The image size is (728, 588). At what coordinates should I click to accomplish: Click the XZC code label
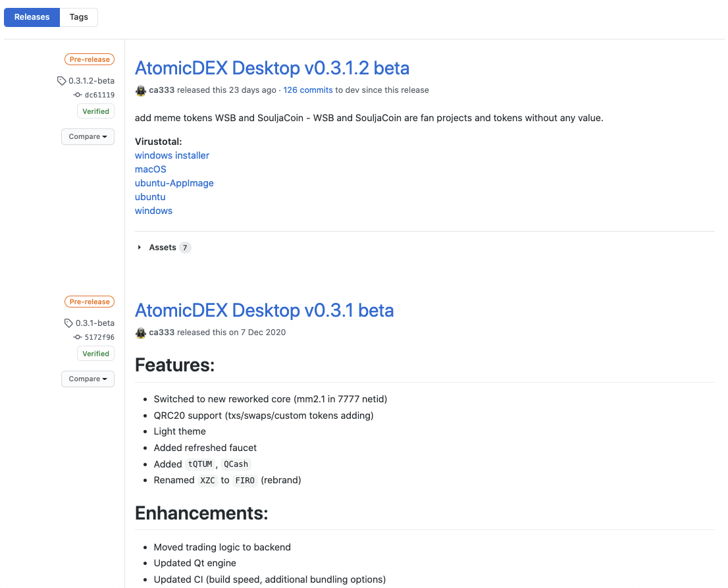tap(207, 481)
